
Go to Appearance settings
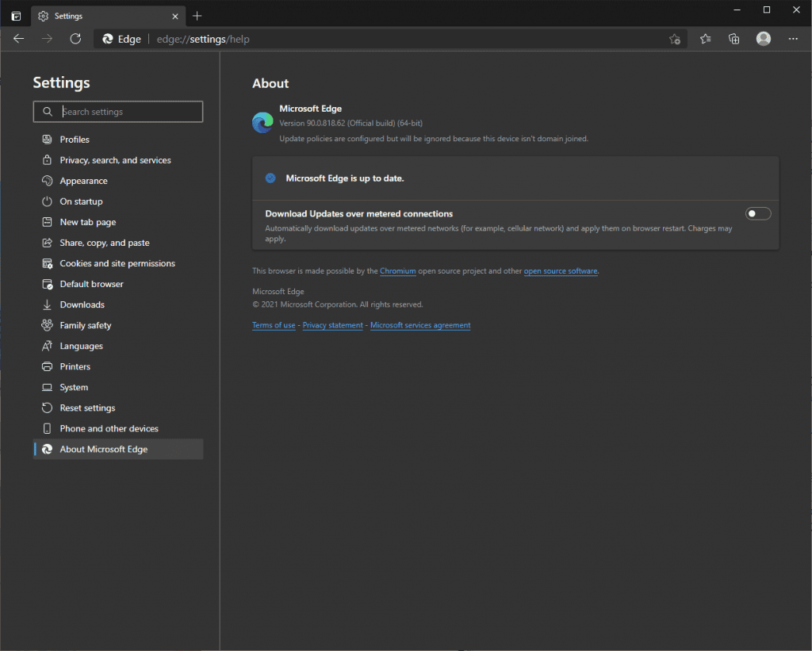118,181
